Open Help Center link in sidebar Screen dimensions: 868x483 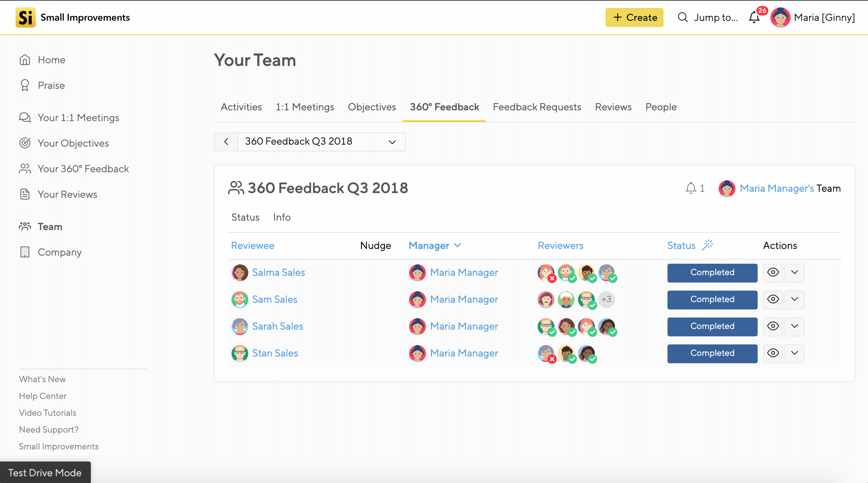pyautogui.click(x=43, y=396)
